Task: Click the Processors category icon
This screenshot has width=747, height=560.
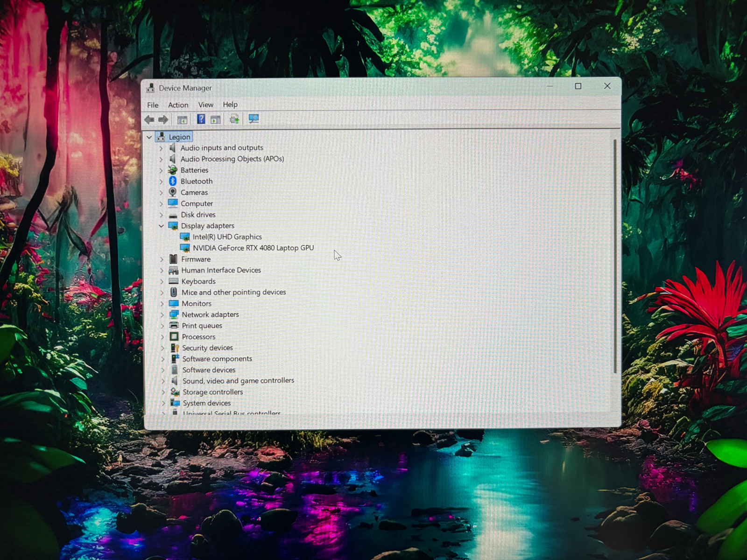Action: pos(174,336)
